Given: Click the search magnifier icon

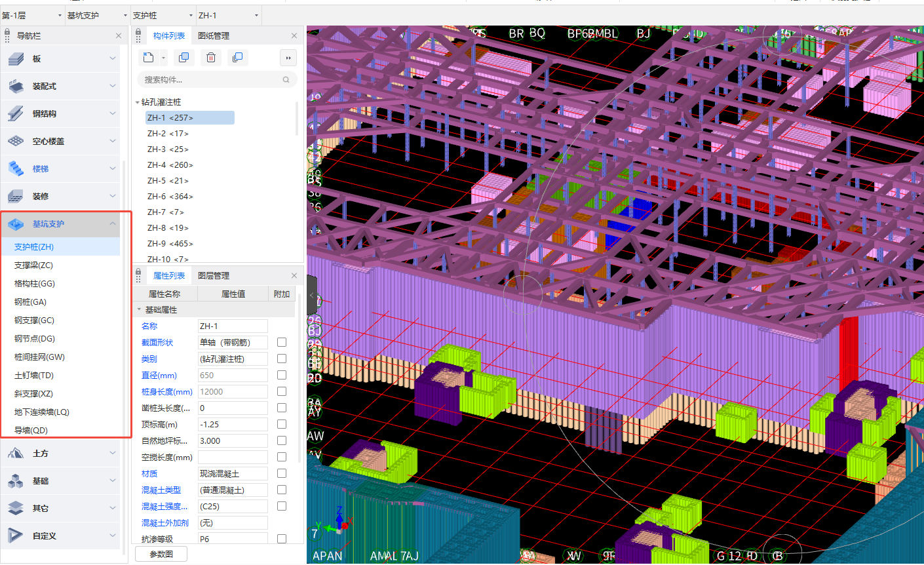Looking at the screenshot, I should coord(286,80).
